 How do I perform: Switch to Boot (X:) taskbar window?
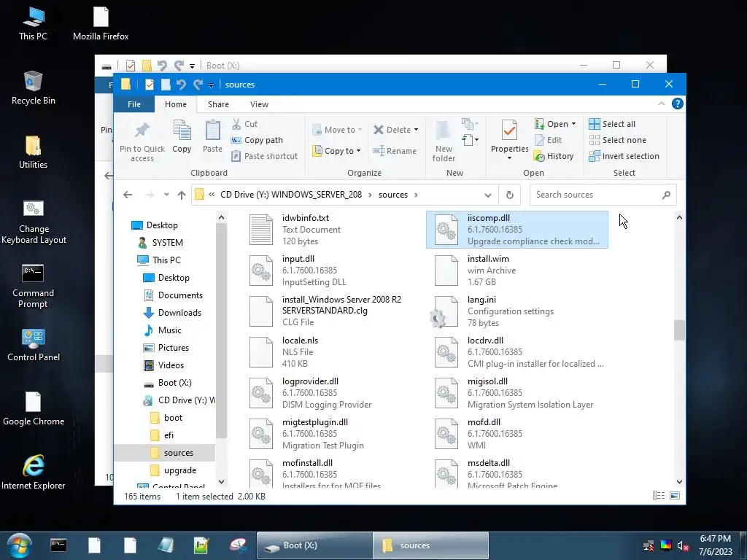tap(314, 545)
